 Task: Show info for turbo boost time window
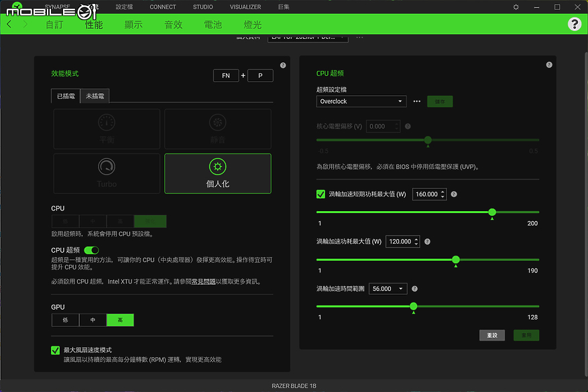click(414, 289)
